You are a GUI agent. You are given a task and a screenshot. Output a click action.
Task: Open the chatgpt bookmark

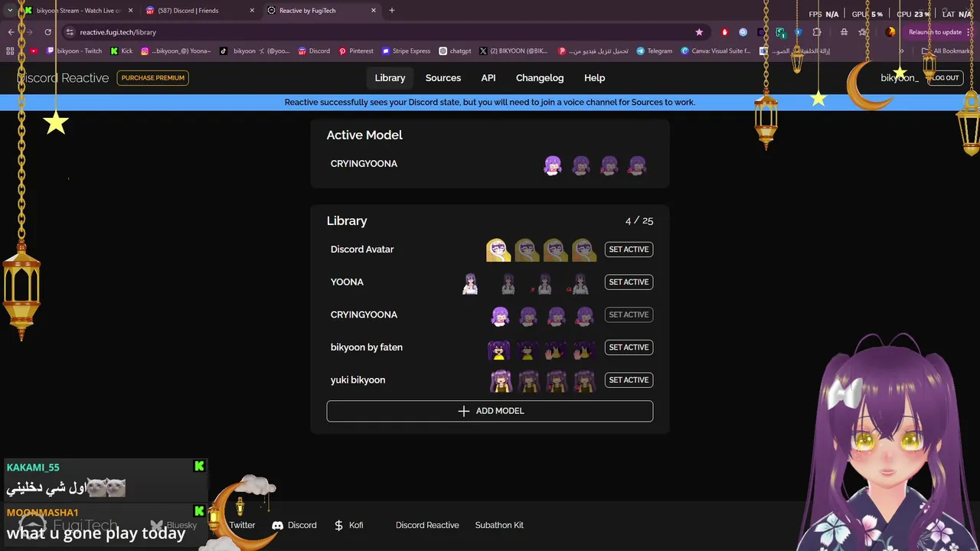tap(455, 51)
